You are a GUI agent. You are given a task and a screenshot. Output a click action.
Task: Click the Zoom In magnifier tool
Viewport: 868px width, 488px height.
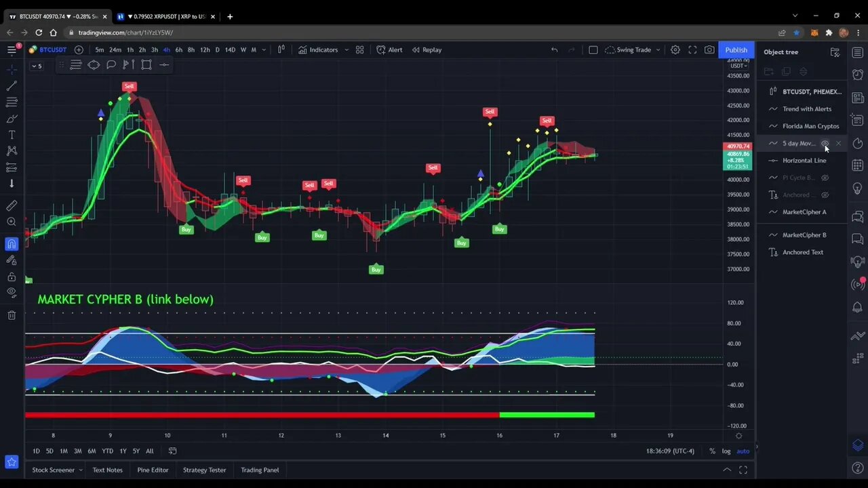(12, 222)
